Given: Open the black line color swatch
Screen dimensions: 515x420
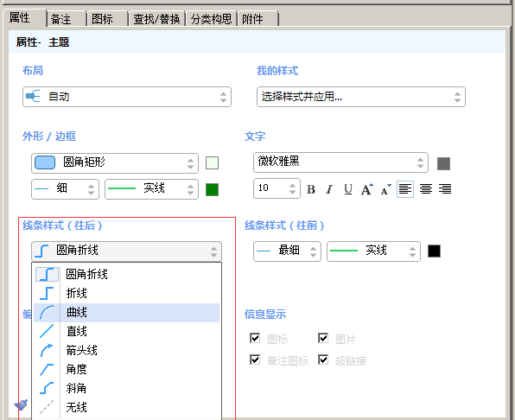Looking at the screenshot, I should tap(434, 251).
